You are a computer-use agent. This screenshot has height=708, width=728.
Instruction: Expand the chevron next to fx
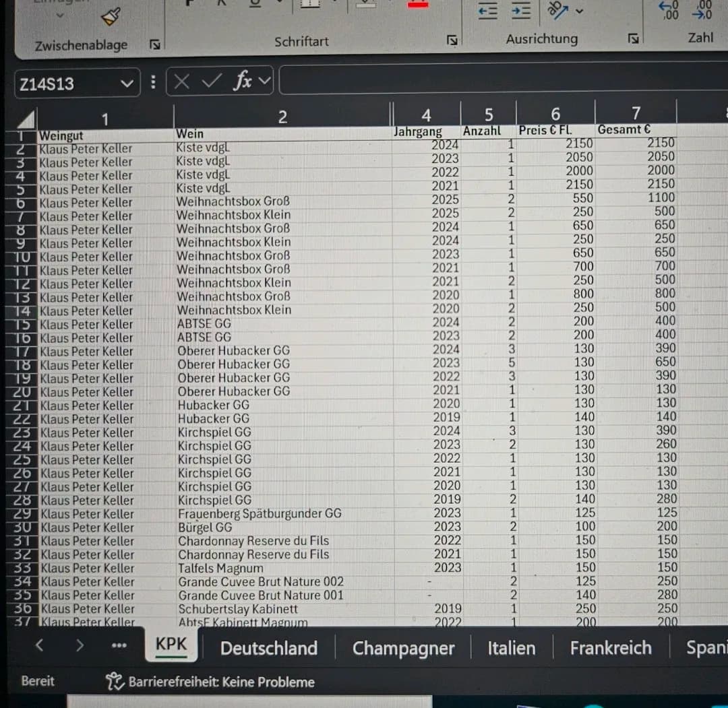tap(265, 81)
